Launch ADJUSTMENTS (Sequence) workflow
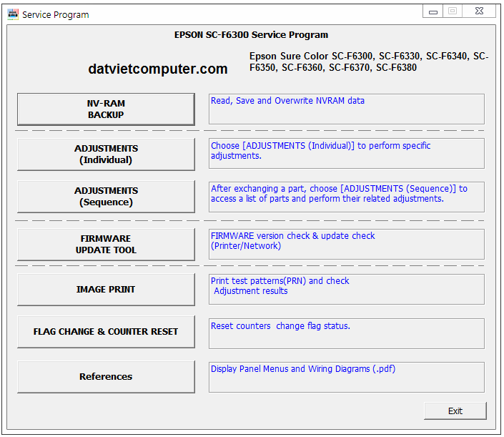This screenshot has width=504, height=437. click(106, 196)
